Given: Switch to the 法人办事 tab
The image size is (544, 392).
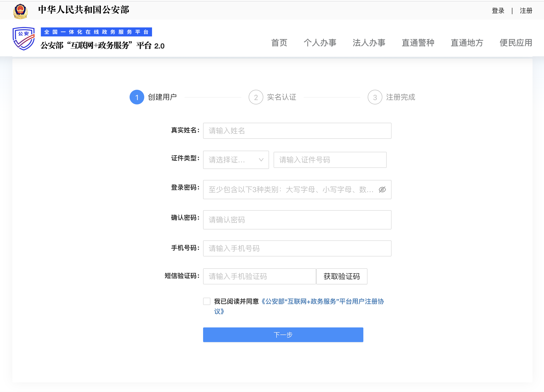Looking at the screenshot, I should tap(369, 43).
